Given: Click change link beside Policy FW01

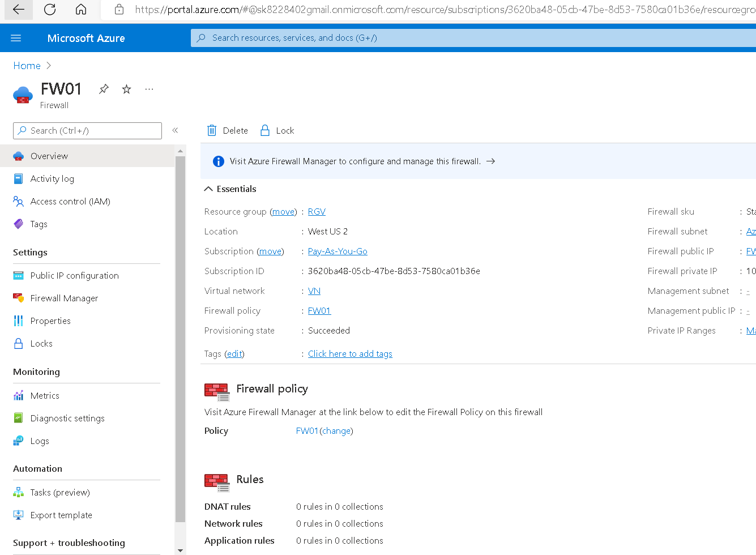Looking at the screenshot, I should pos(336,431).
